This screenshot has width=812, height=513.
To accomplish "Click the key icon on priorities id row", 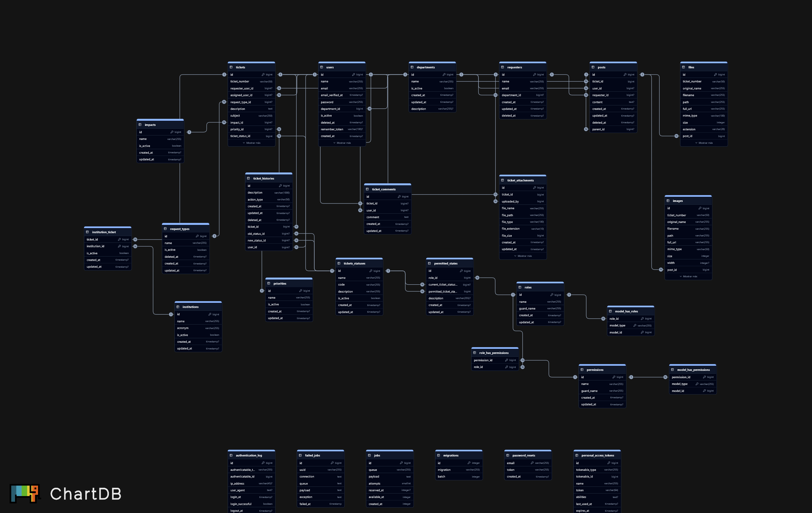I will point(301,291).
